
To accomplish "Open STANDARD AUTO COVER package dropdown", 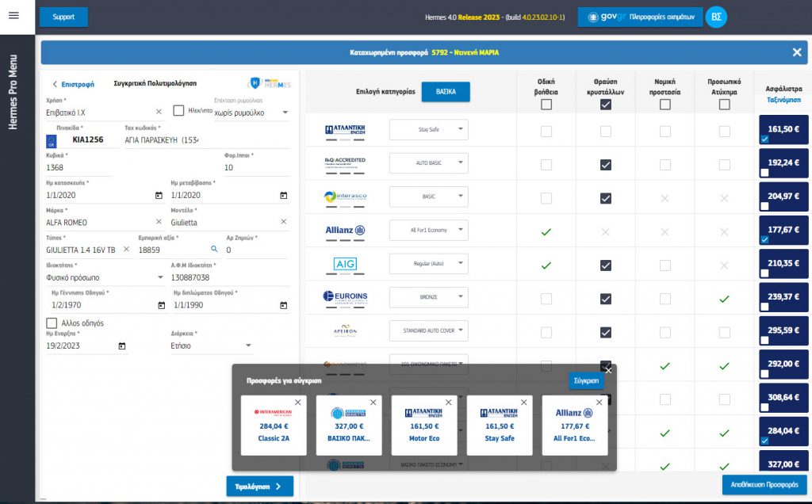I will [x=429, y=330].
